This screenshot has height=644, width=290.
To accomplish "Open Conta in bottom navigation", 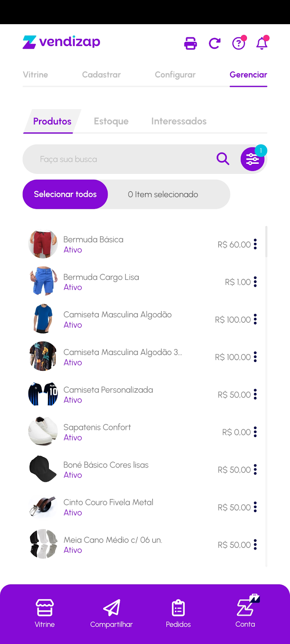I will [x=245, y=613].
